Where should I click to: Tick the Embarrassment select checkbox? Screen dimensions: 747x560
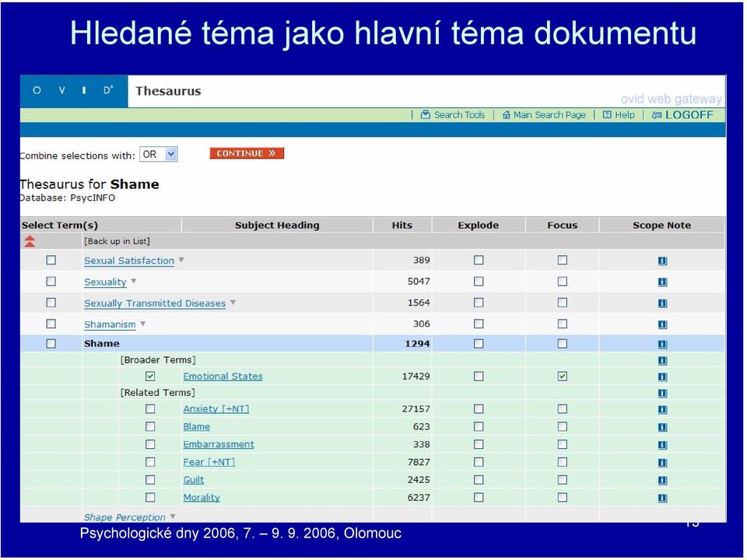click(x=150, y=444)
